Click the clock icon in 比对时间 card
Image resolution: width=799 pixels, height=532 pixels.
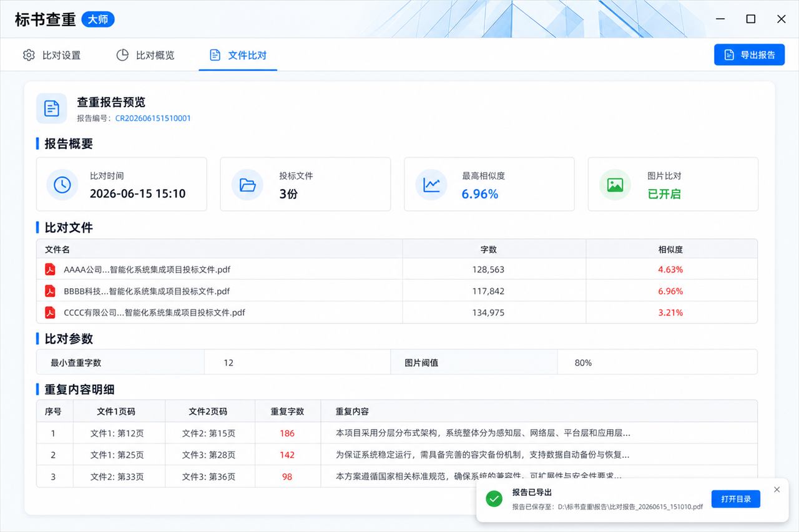click(x=62, y=185)
